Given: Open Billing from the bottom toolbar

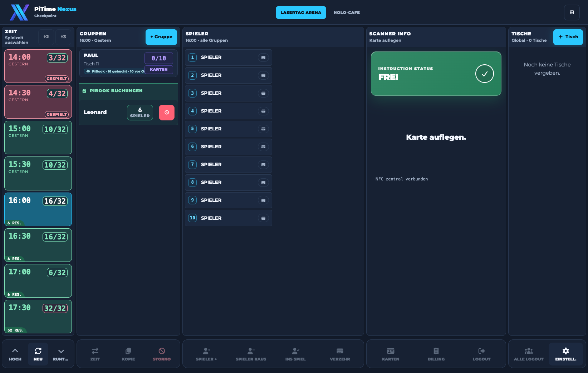Looking at the screenshot, I should click(x=436, y=354).
